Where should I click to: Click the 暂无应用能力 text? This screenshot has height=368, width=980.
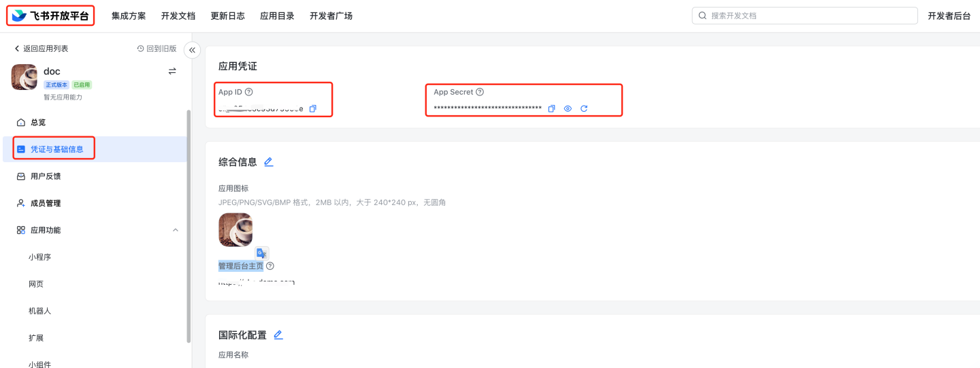pos(63,97)
